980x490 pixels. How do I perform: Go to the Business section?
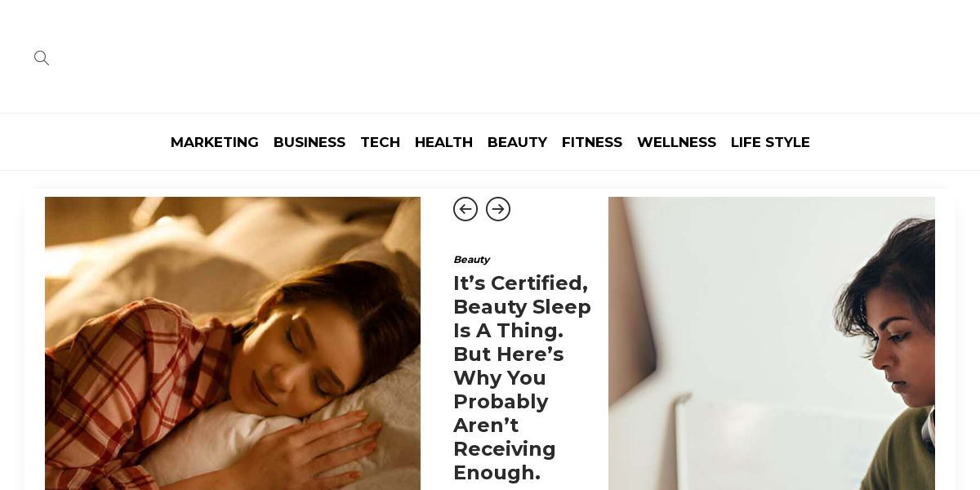(x=310, y=142)
